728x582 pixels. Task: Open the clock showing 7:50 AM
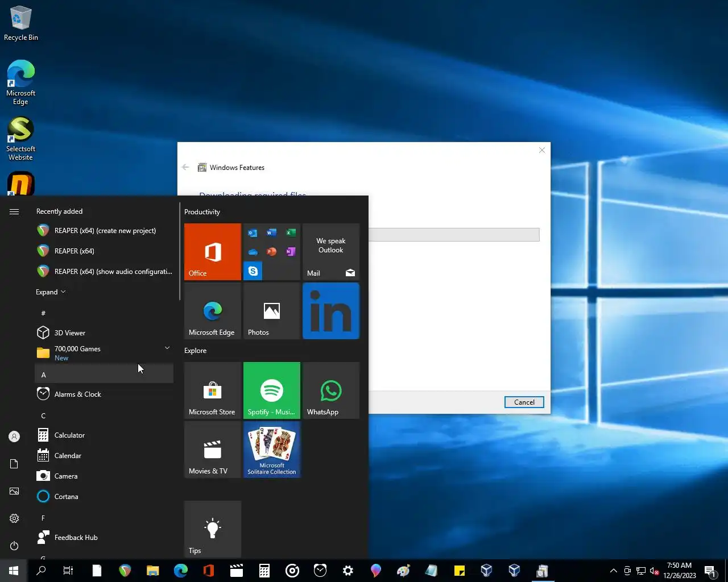[680, 571]
